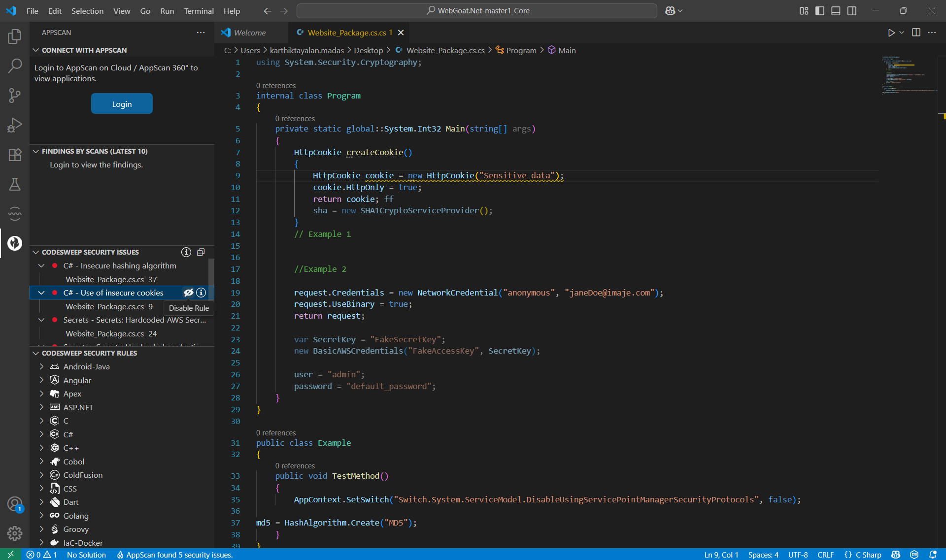Open the Run and Debug view
Viewport: 946px width, 560px height.
15,125
